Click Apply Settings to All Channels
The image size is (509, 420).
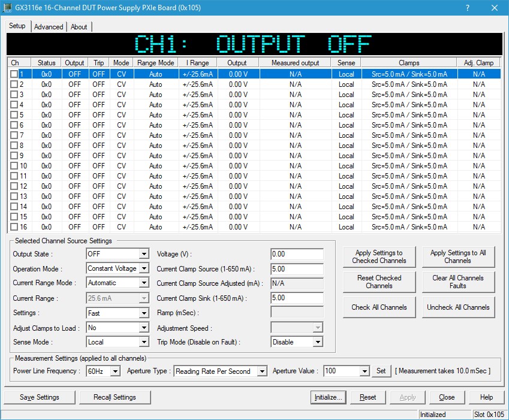point(458,257)
